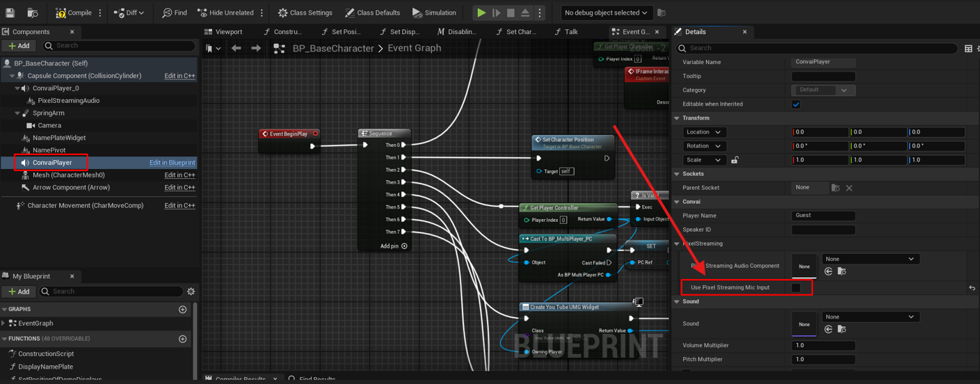
Task: Click the Compile button
Action: (74, 13)
